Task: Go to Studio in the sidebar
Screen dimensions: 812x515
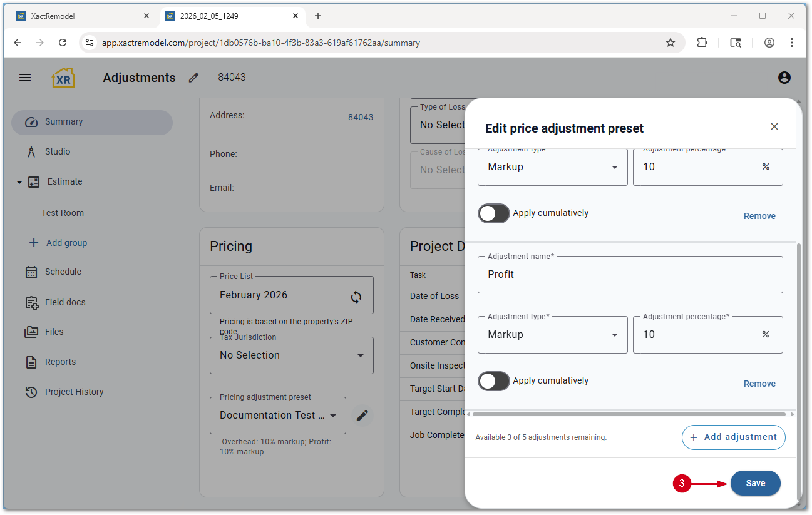Action: (x=58, y=151)
